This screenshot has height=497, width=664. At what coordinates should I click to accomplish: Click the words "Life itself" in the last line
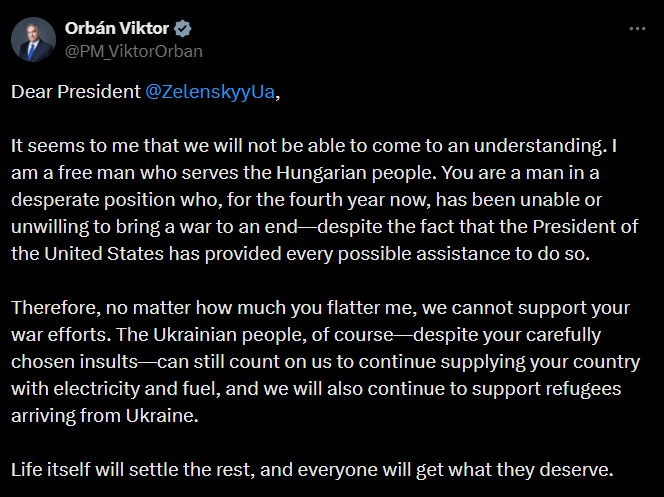click(x=48, y=468)
